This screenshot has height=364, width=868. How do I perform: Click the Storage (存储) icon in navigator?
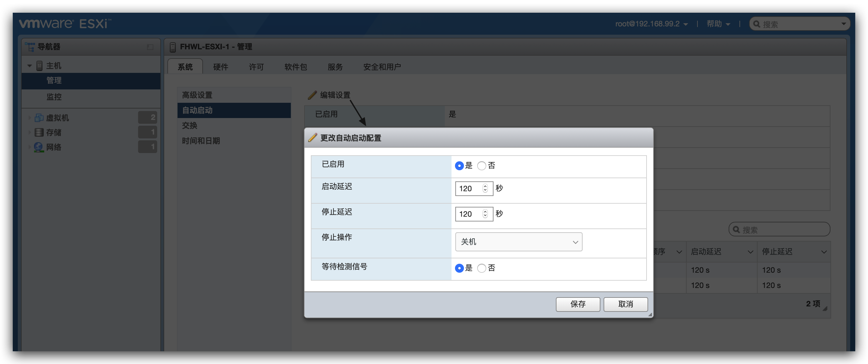[39, 132]
